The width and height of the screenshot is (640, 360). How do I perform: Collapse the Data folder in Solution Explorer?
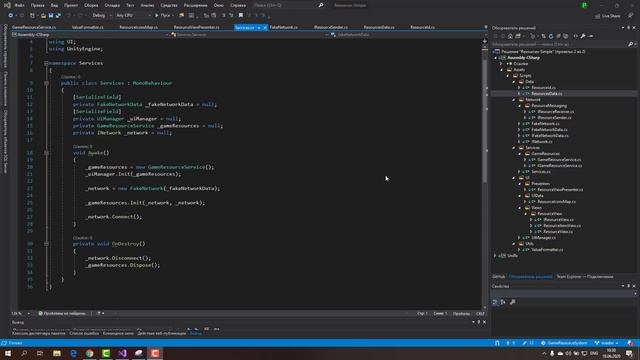[514, 82]
